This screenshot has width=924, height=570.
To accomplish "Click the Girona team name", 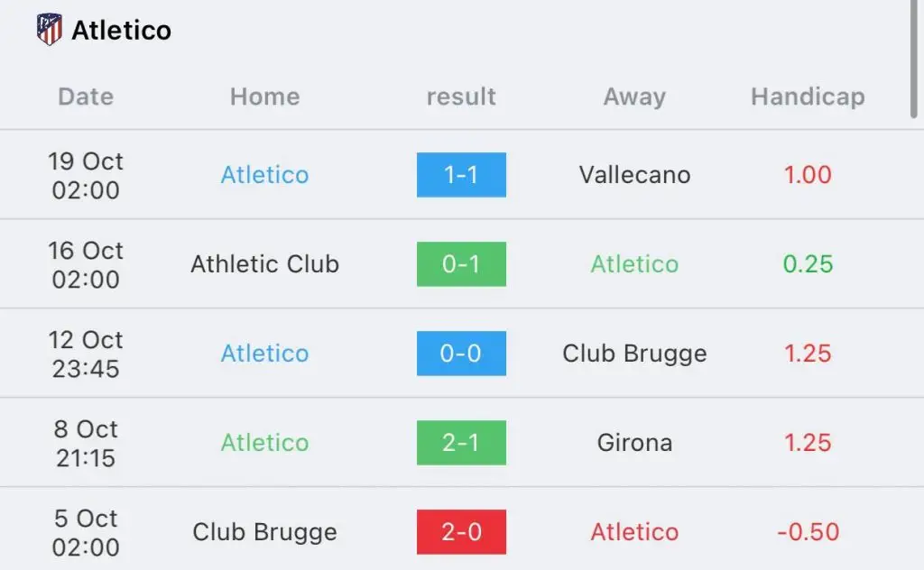I will [x=634, y=443].
